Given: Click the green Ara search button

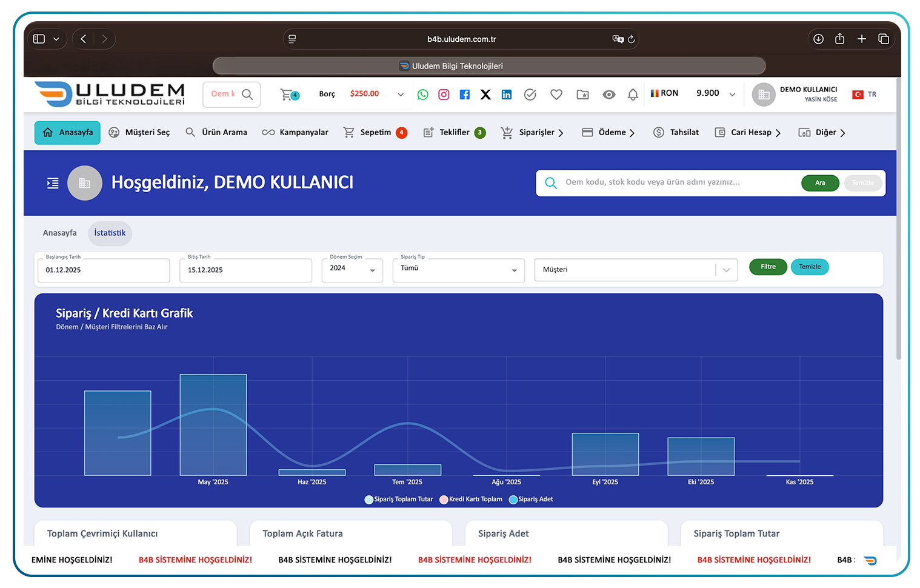Looking at the screenshot, I should tap(820, 183).
